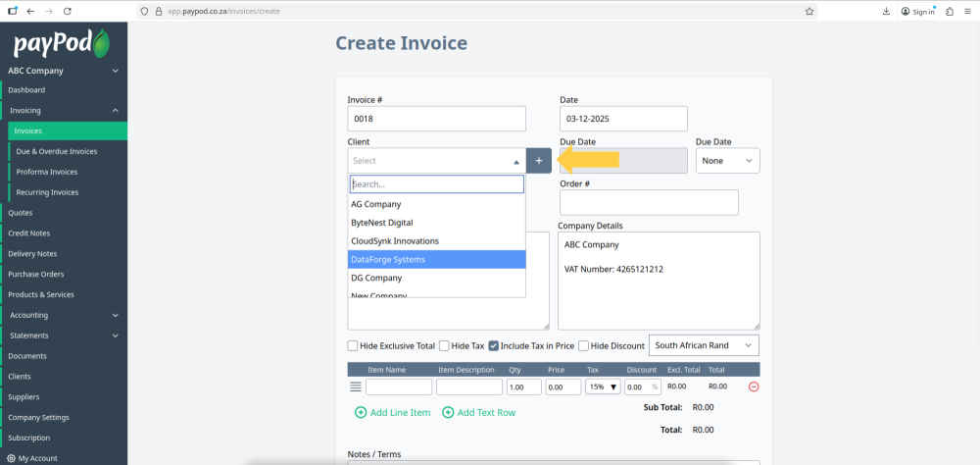This screenshot has height=465, width=980.
Task: Select CloudSynk Innovations from client list
Action: click(437, 241)
